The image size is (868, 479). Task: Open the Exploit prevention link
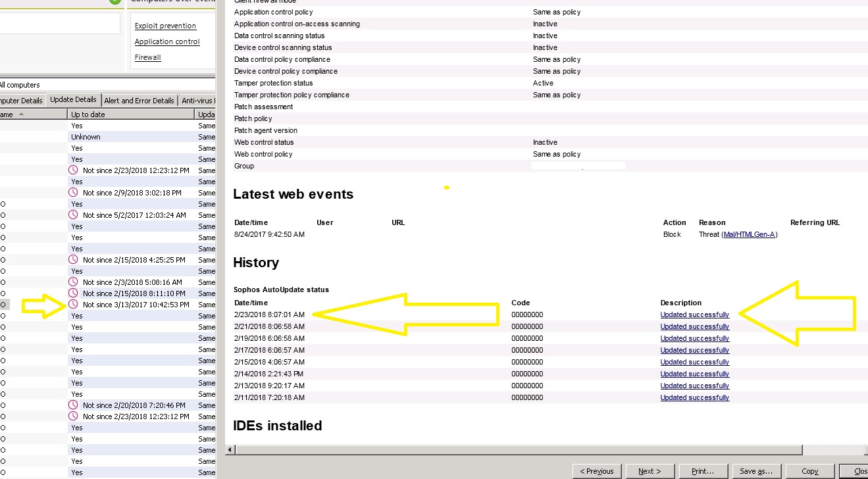pyautogui.click(x=165, y=26)
